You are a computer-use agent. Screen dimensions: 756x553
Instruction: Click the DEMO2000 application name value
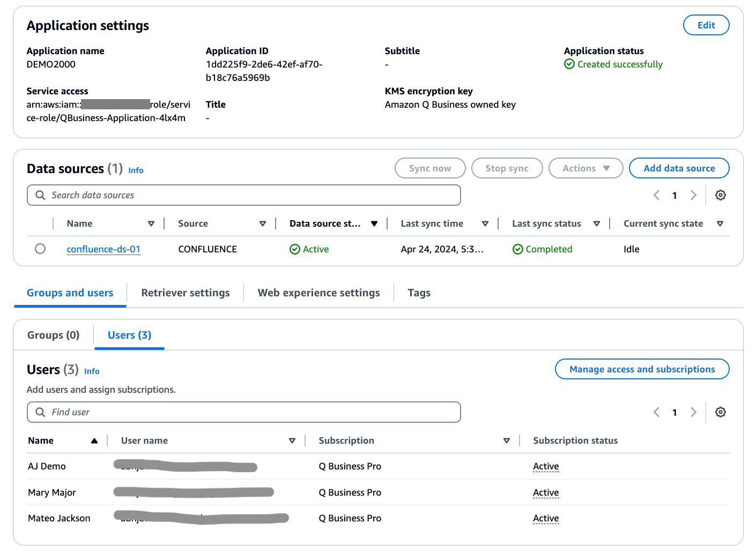[51, 64]
